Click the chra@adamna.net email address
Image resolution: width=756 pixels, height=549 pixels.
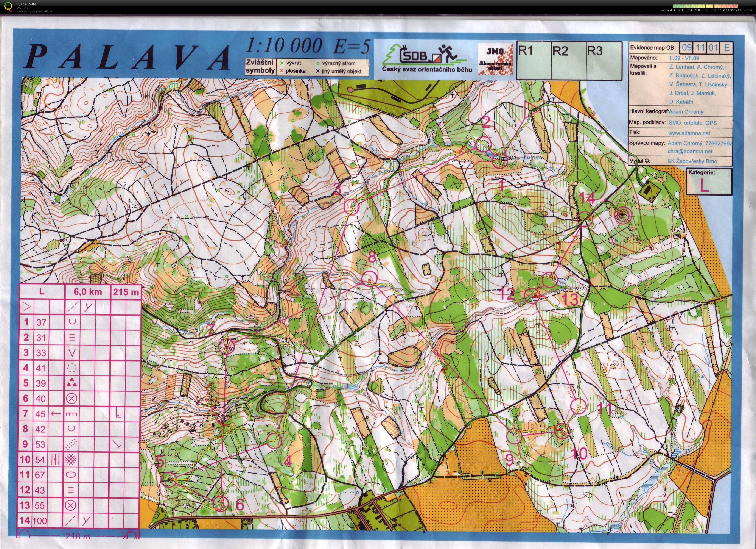690,151
